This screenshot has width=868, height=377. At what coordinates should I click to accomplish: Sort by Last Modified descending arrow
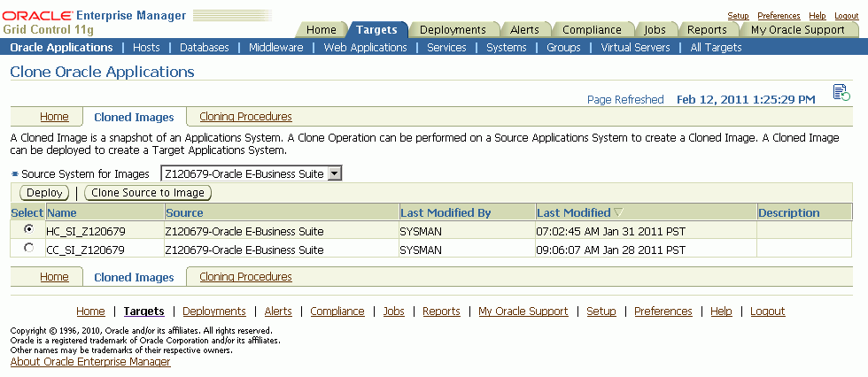pos(618,212)
